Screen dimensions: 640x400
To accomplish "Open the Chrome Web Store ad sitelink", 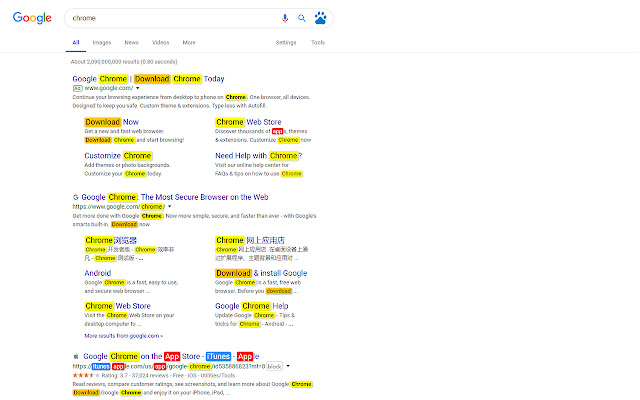I will [248, 122].
